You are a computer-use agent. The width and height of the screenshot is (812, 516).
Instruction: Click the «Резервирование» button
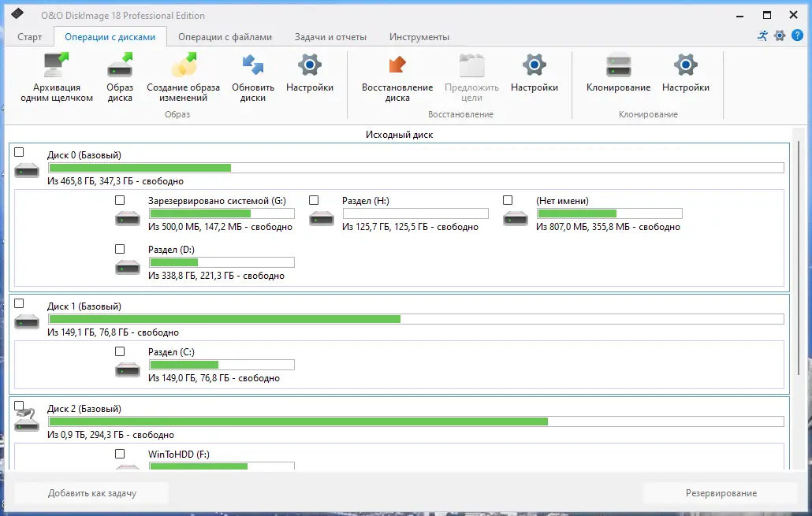click(x=721, y=493)
